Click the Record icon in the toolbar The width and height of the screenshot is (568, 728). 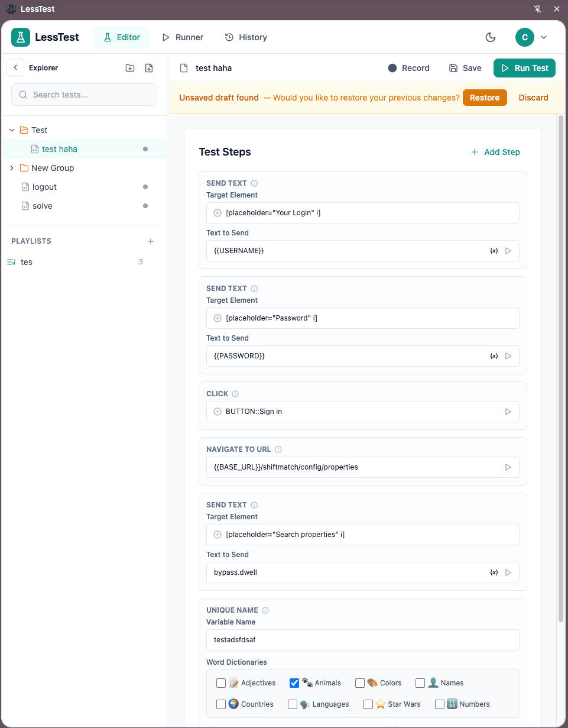click(392, 68)
